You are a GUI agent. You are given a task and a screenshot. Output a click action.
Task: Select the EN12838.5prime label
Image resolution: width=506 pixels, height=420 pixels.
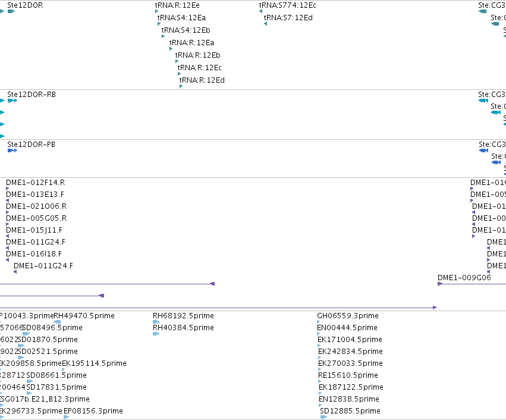pos(349,399)
